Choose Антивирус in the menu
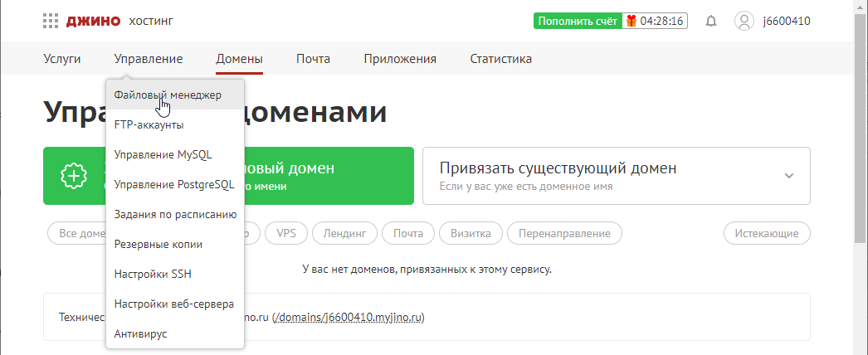This screenshot has width=868, height=355. point(141,334)
